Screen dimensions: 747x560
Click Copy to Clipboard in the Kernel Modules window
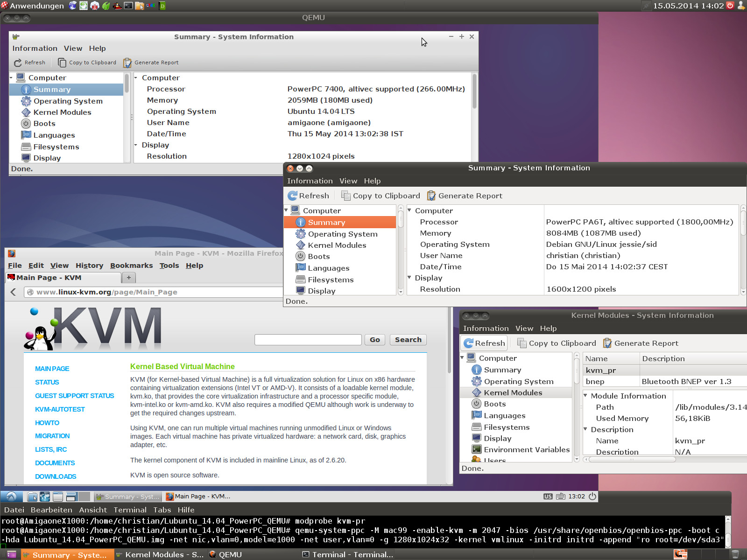(557, 343)
